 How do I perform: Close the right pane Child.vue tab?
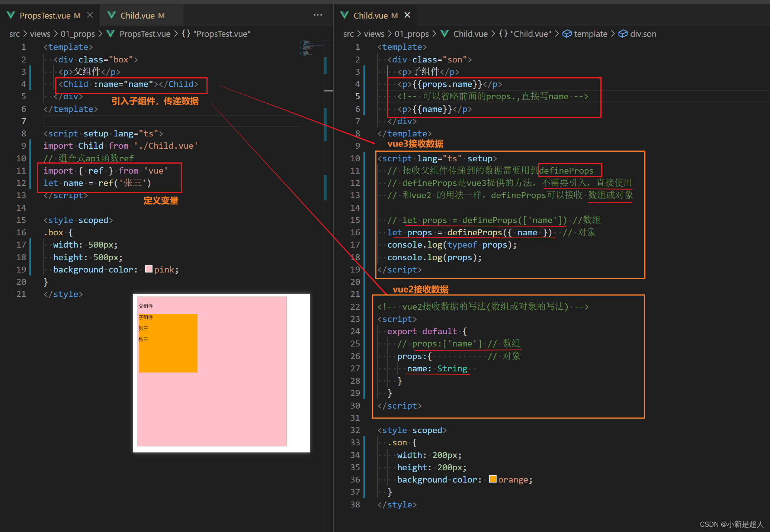click(407, 15)
